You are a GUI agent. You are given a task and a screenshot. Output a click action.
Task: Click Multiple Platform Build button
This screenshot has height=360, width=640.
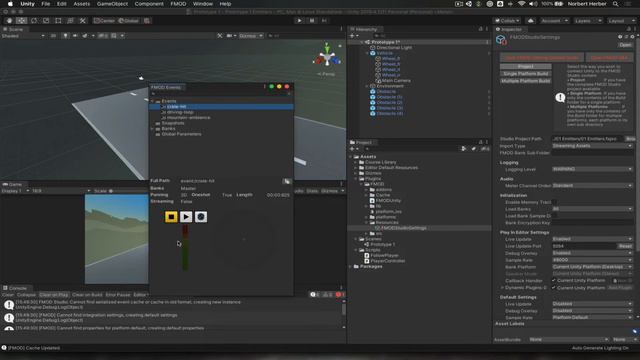pos(526,81)
